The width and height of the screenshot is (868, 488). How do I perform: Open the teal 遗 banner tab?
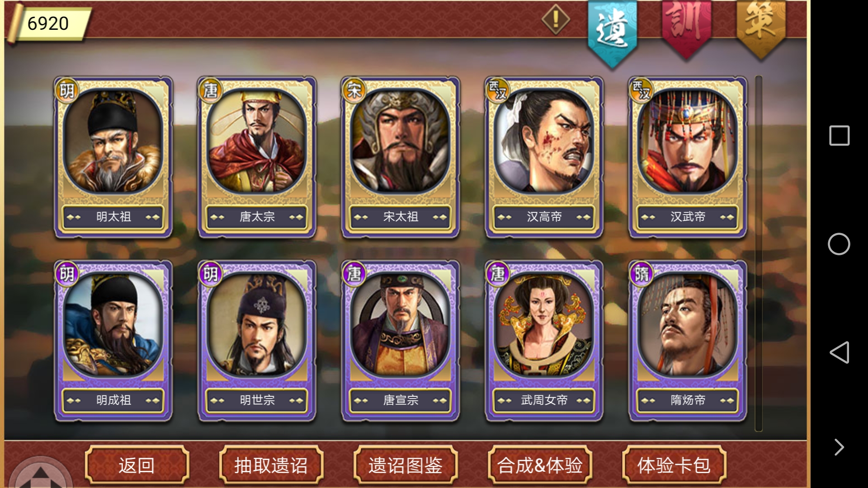[x=612, y=33]
